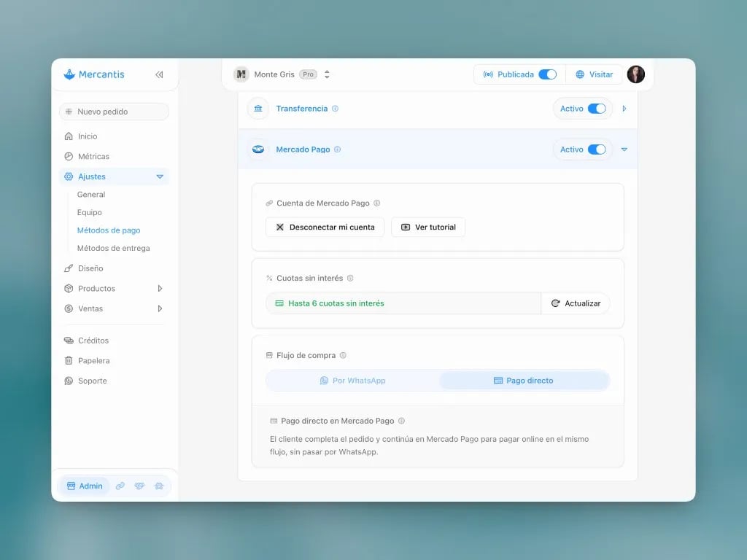The height and width of the screenshot is (560, 747).
Task: Click the info icon next to Transferencia
Action: (x=336, y=109)
